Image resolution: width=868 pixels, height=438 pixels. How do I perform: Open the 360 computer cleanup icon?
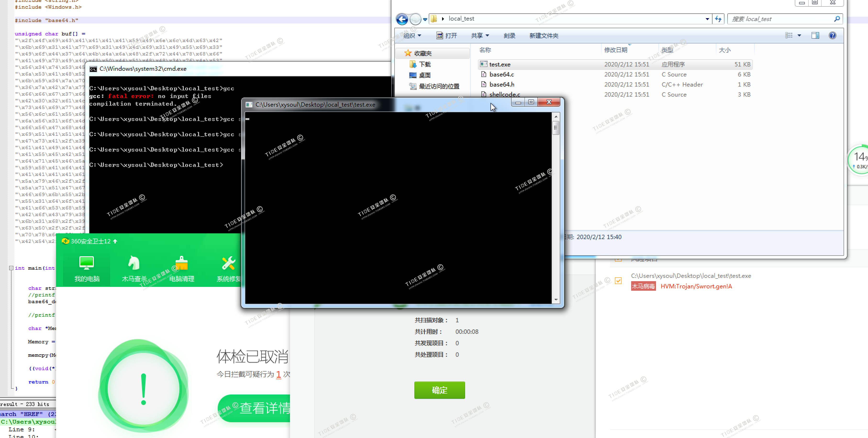pyautogui.click(x=182, y=263)
